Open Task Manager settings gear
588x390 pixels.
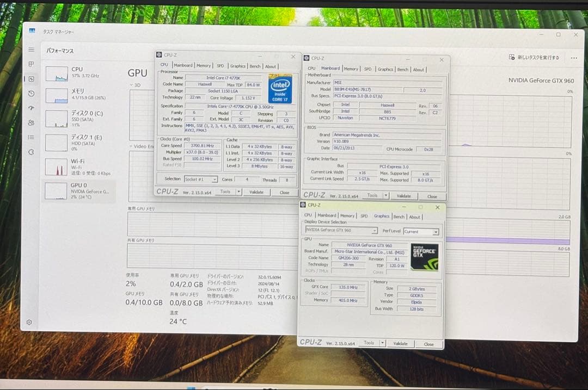(x=29, y=322)
